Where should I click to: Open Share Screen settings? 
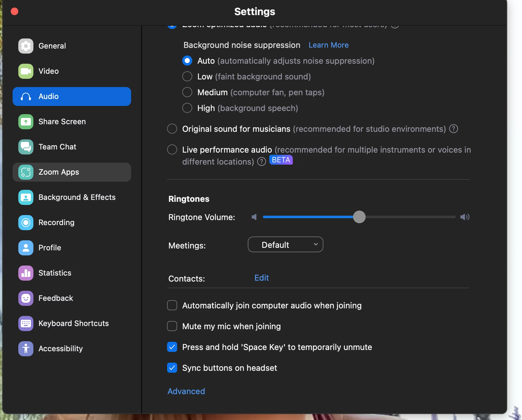(x=72, y=122)
